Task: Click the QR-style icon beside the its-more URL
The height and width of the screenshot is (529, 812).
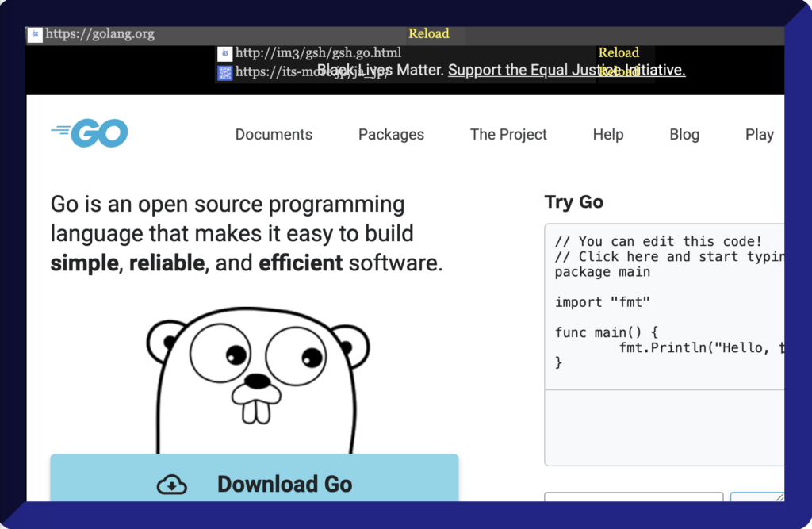Action: (x=225, y=73)
